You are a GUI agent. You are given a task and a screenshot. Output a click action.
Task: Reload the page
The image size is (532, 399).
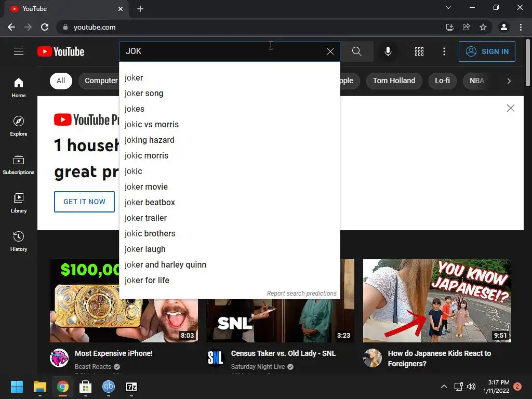45,27
